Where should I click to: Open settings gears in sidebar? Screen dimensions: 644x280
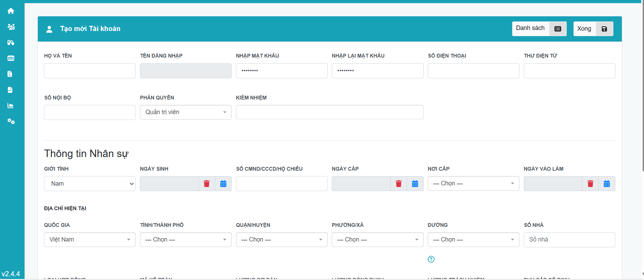tap(11, 121)
